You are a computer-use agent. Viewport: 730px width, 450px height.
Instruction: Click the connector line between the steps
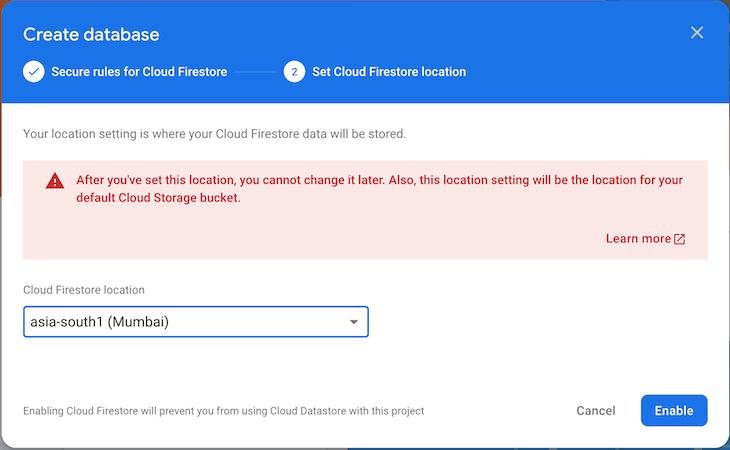click(x=255, y=72)
